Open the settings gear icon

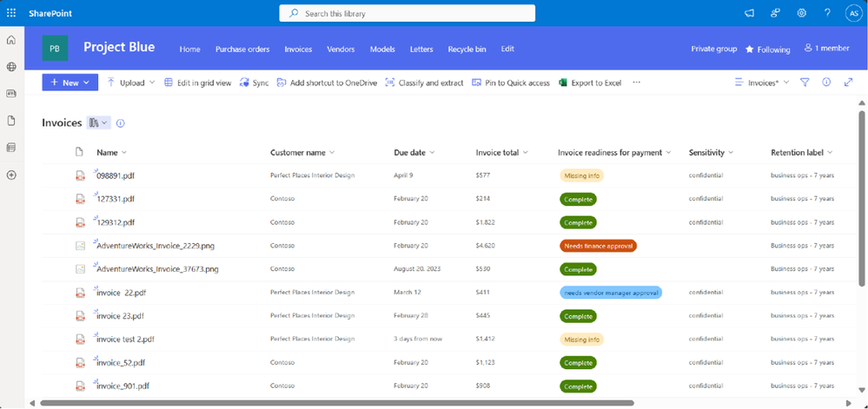[801, 13]
